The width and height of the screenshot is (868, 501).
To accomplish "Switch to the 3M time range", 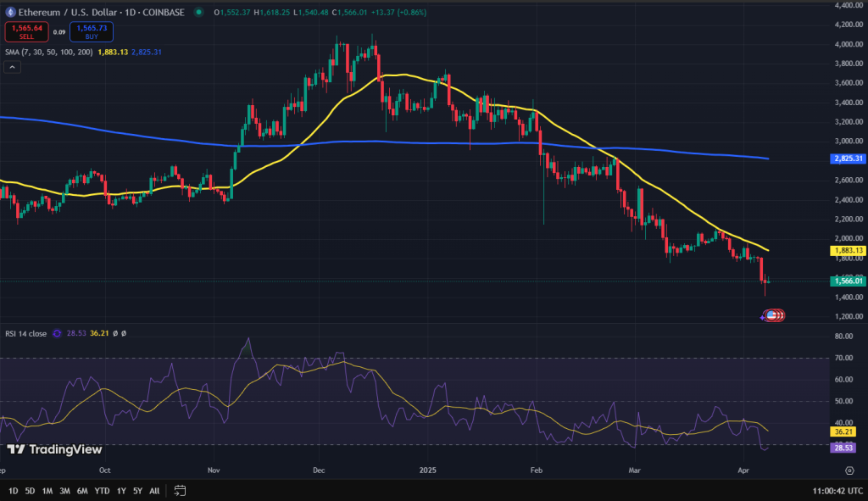I will (x=64, y=491).
